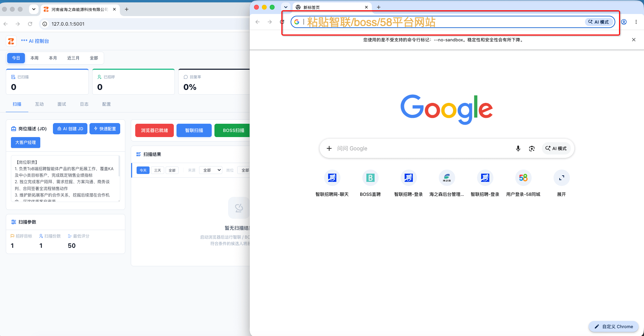Open the Chrome three-dot menu

pos(636,22)
